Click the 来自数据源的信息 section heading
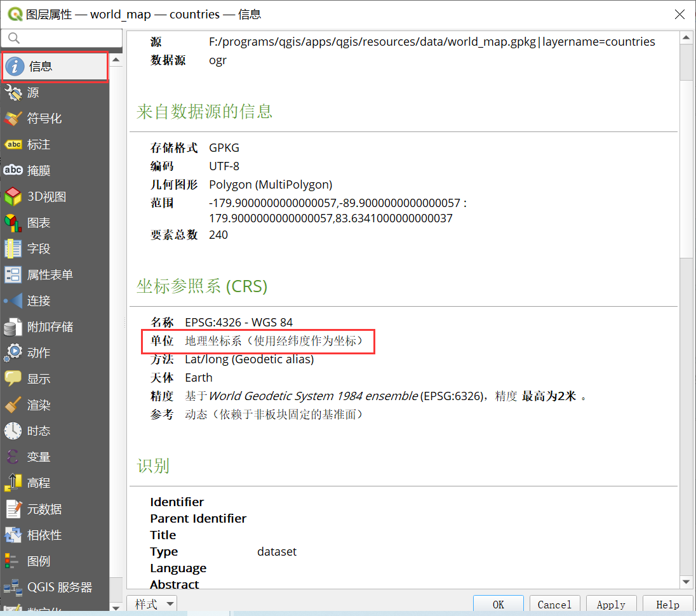 pos(204,111)
